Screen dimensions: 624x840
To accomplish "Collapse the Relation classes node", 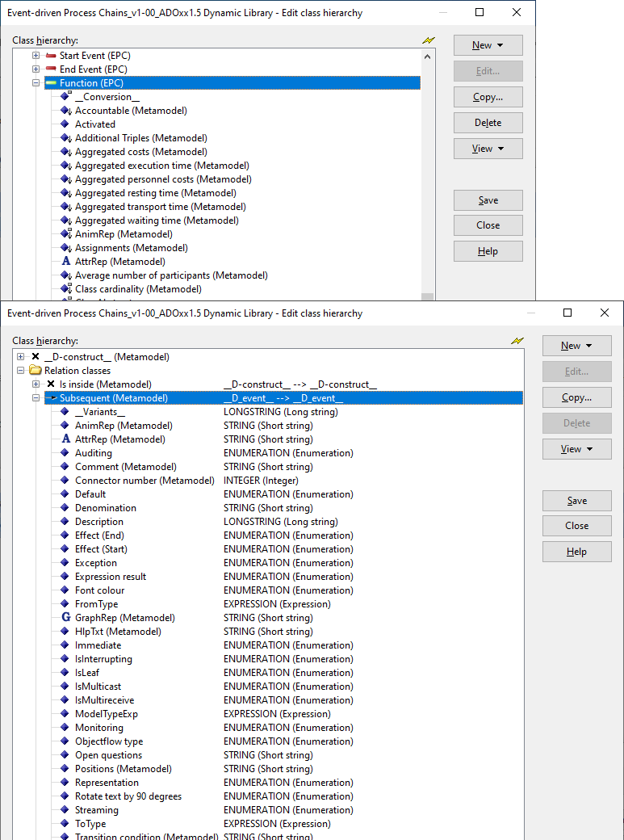I will click(x=20, y=371).
